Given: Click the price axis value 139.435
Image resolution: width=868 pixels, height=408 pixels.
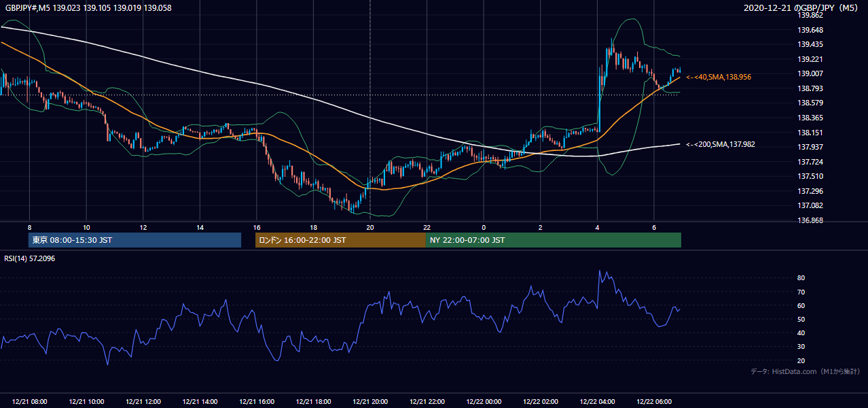Looking at the screenshot, I should click(x=811, y=44).
